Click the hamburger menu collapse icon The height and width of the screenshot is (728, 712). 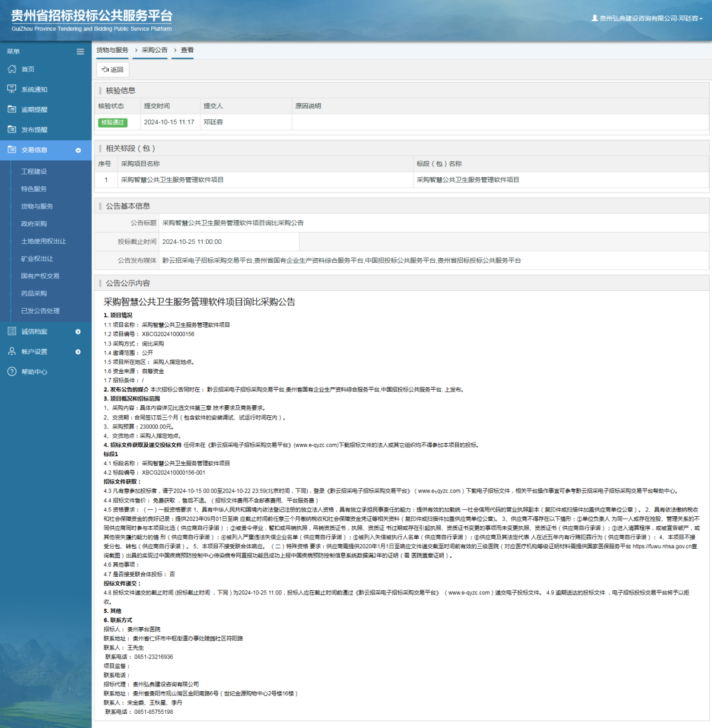click(80, 52)
